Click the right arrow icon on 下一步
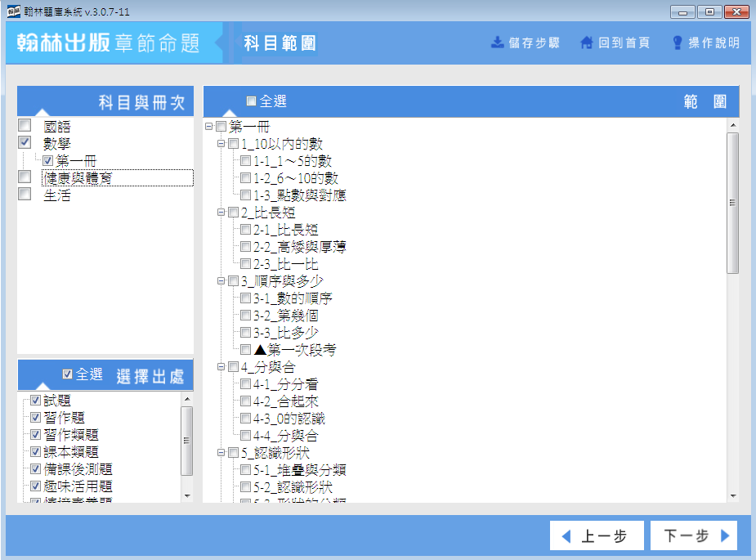This screenshot has width=756, height=560. [x=724, y=536]
